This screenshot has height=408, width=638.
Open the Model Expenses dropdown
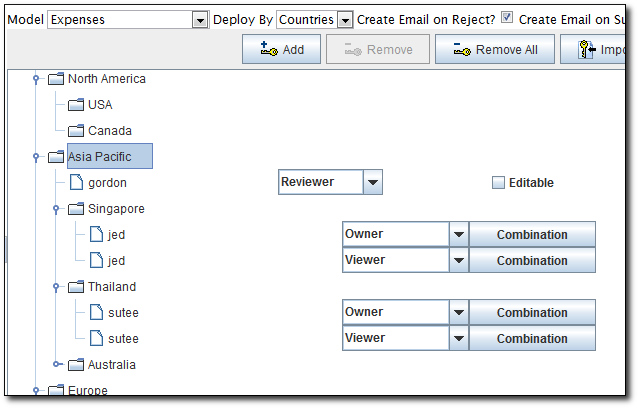(x=199, y=20)
